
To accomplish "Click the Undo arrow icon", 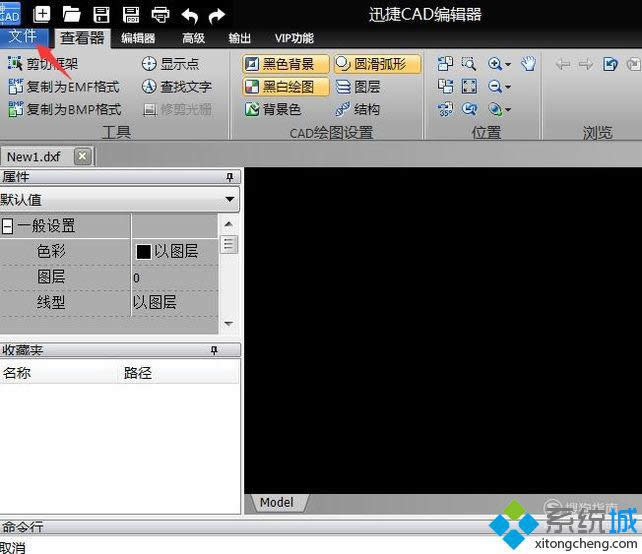I will [x=190, y=16].
